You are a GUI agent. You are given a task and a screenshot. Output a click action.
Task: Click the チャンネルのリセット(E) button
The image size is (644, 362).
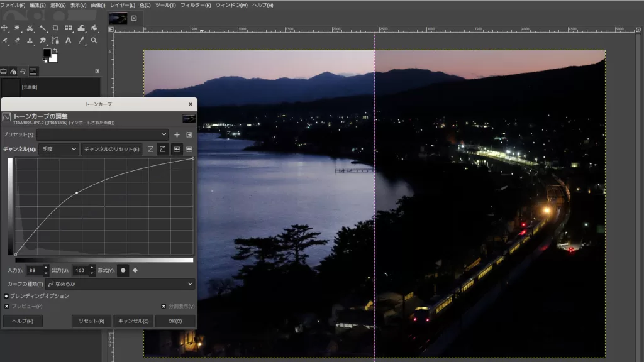(x=111, y=149)
